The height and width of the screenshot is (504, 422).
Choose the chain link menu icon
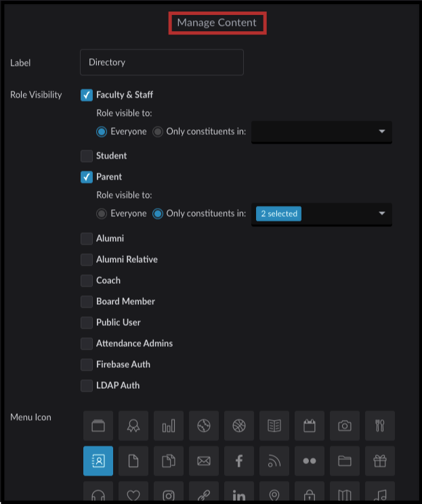(204, 491)
